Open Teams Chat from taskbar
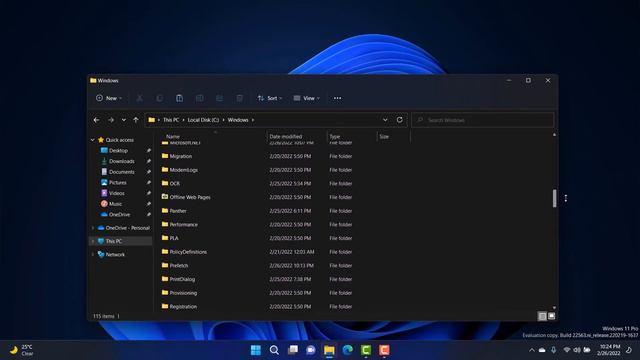 (311, 350)
